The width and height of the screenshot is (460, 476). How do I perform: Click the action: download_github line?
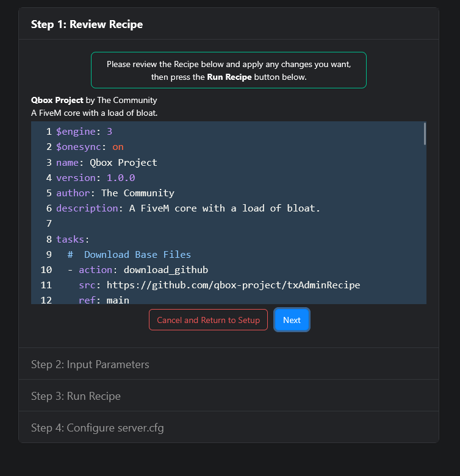[143, 269]
